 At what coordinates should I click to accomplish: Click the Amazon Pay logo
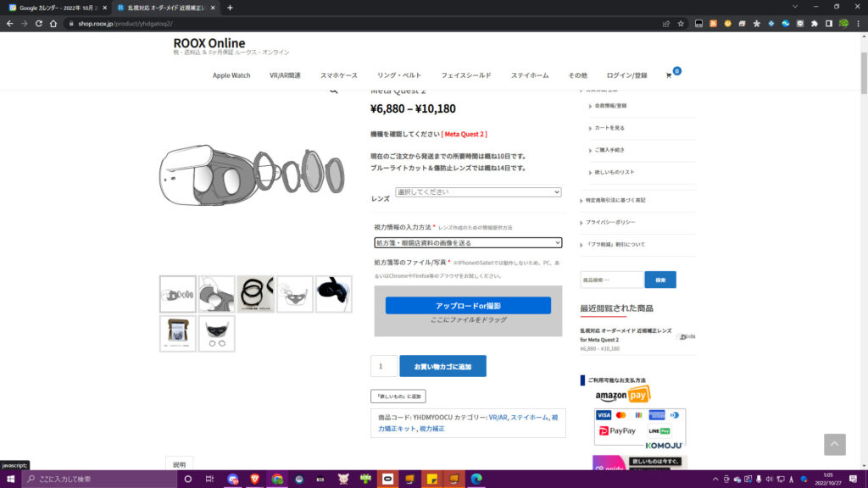(622, 395)
